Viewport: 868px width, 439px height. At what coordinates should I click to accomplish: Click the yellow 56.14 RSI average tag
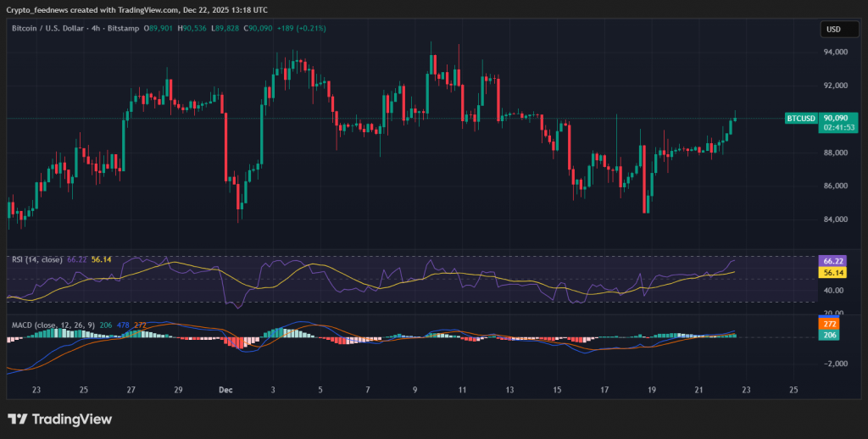(x=833, y=273)
